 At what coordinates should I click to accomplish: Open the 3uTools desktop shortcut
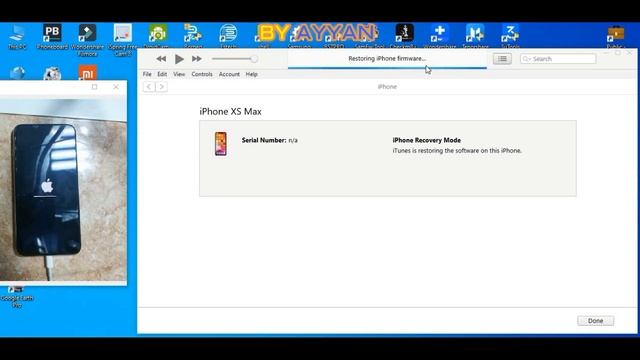coord(510,36)
